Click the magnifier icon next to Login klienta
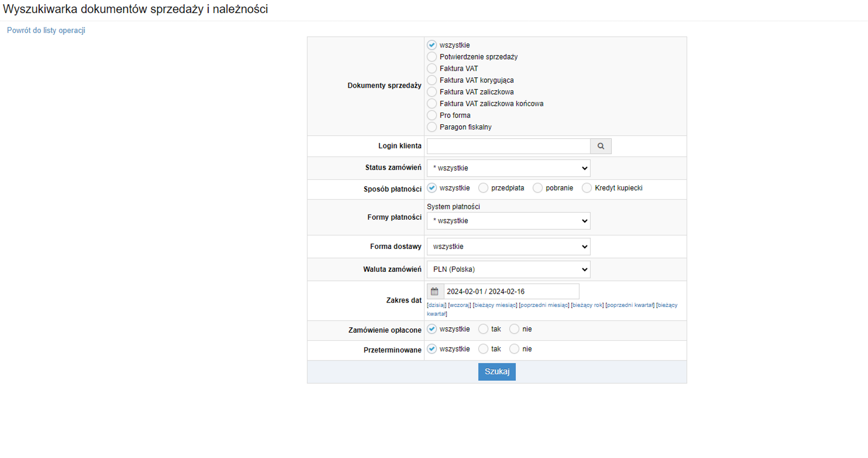 [x=601, y=146]
